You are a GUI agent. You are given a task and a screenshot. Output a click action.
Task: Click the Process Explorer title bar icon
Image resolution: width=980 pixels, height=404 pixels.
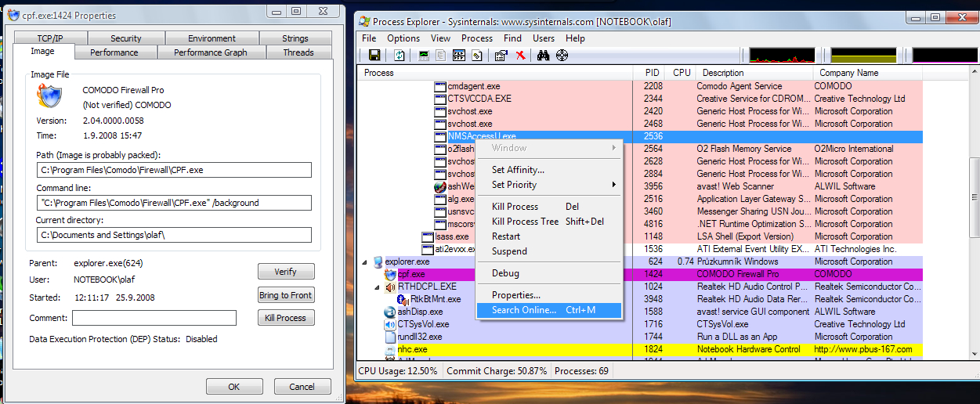(364, 21)
